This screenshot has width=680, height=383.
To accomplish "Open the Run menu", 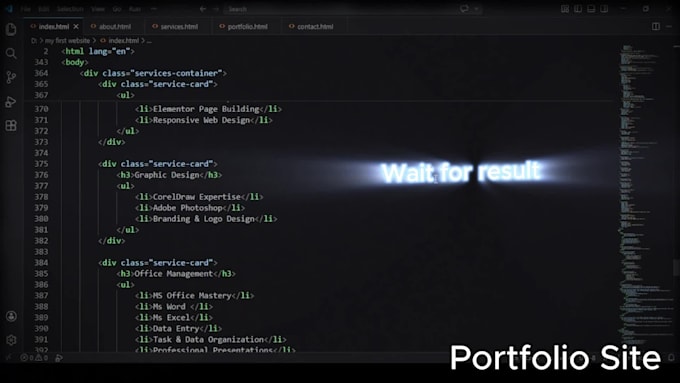I will coord(135,9).
